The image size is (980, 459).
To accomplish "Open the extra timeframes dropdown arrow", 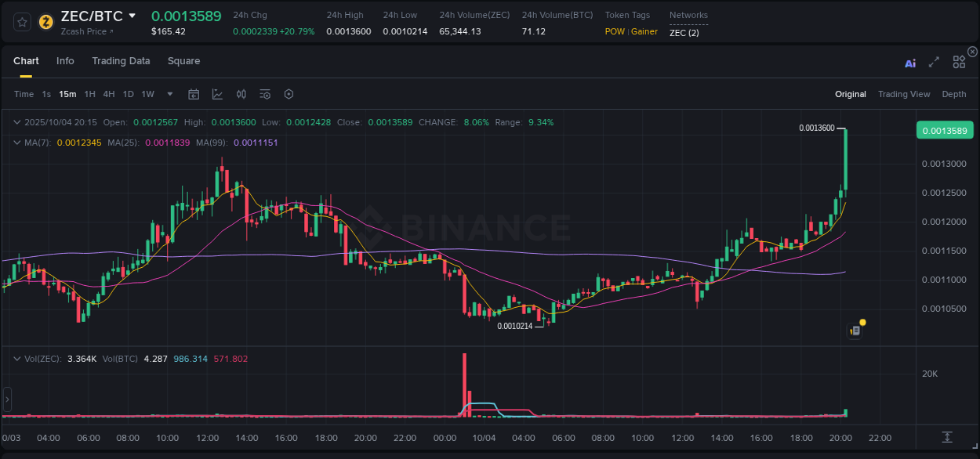I will [169, 94].
